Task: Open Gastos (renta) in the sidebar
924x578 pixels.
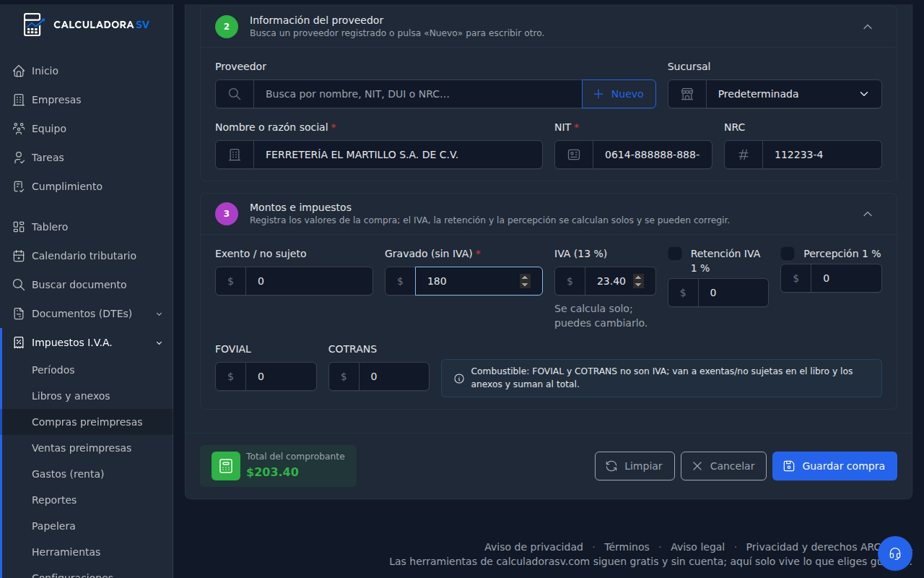Action: pyautogui.click(x=68, y=474)
